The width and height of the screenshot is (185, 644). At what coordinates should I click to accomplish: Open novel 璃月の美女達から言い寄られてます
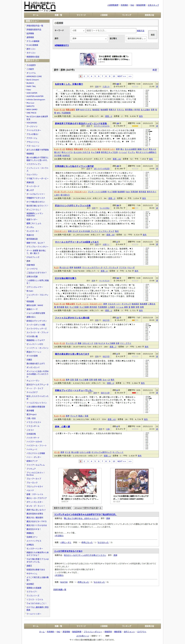click(72, 354)
